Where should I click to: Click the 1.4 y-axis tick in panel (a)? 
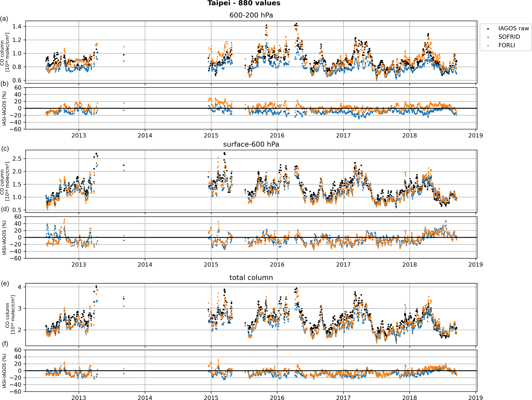click(x=17, y=27)
